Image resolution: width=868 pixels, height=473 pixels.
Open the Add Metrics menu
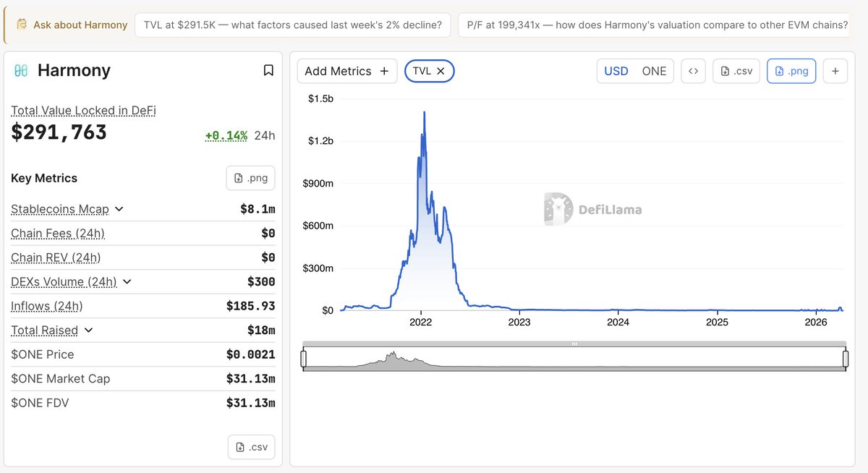point(346,71)
